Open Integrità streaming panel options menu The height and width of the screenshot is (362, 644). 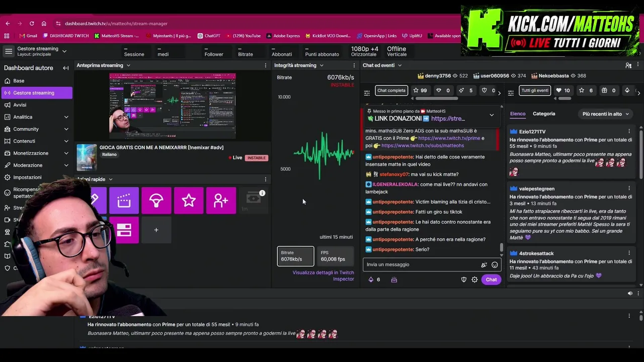click(x=354, y=65)
